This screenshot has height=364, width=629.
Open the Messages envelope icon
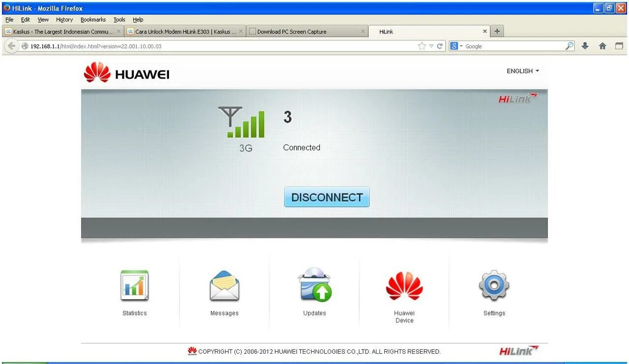pos(225,285)
